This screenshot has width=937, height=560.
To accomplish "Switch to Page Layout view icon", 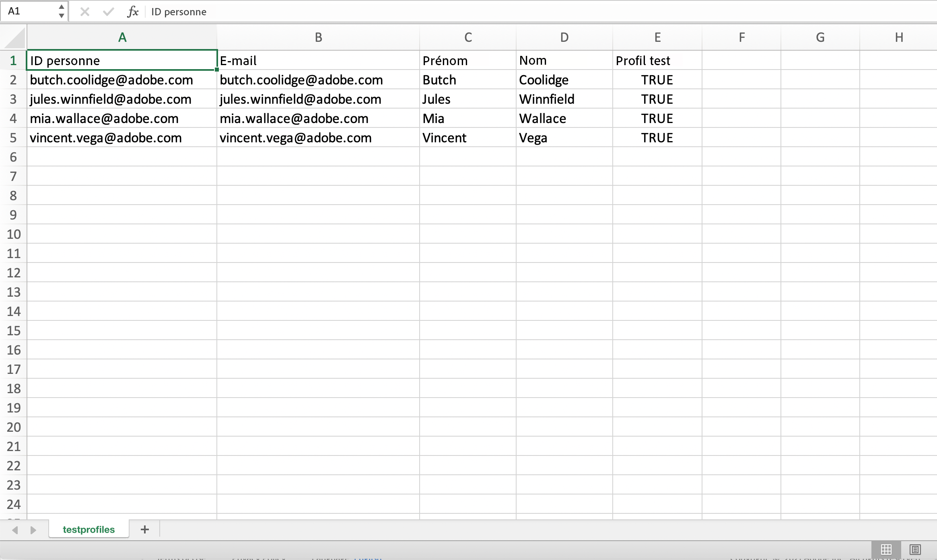I will [915, 549].
